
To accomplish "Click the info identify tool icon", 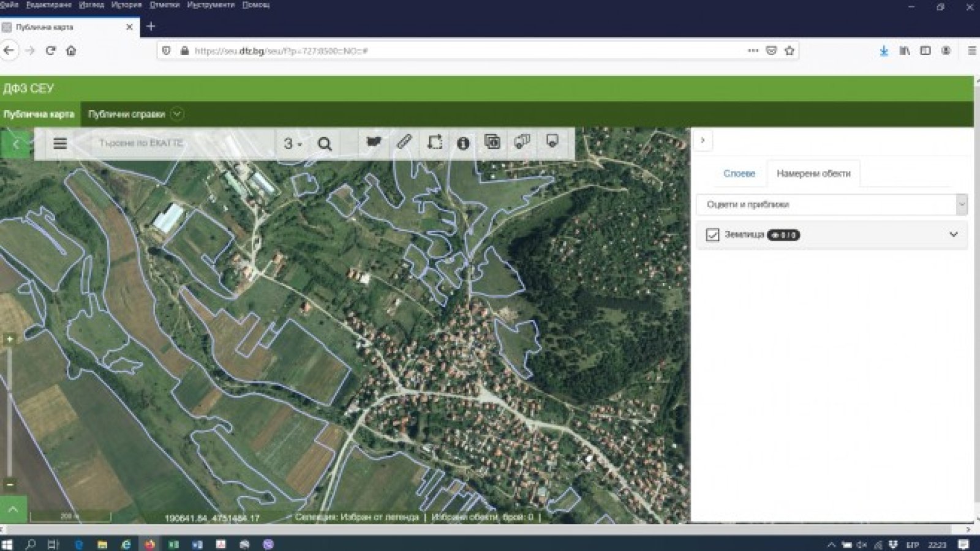I will [x=463, y=143].
